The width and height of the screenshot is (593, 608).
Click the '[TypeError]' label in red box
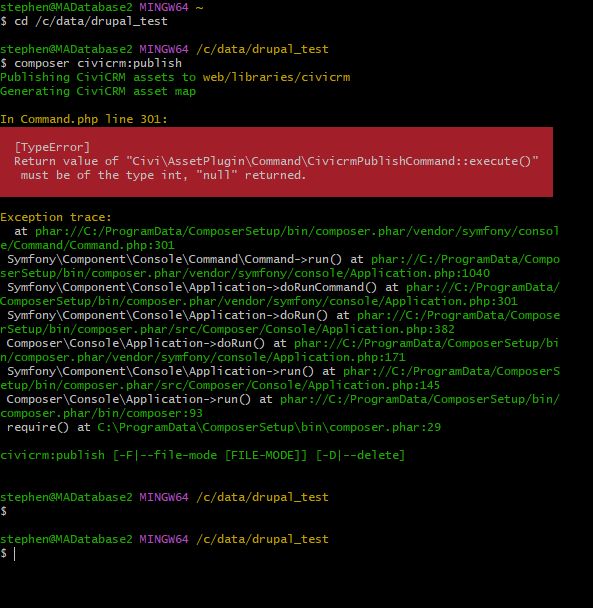[x=52, y=147]
